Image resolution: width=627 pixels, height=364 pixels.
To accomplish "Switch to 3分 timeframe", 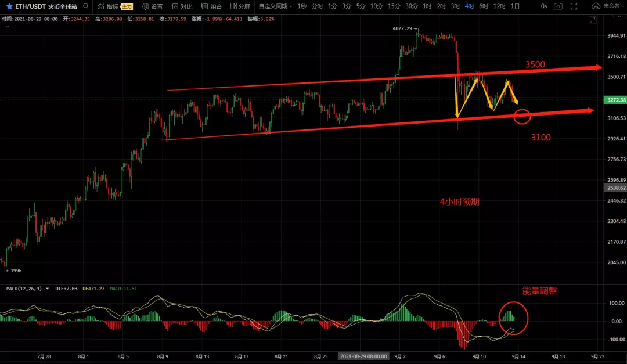I will click(x=346, y=6).
